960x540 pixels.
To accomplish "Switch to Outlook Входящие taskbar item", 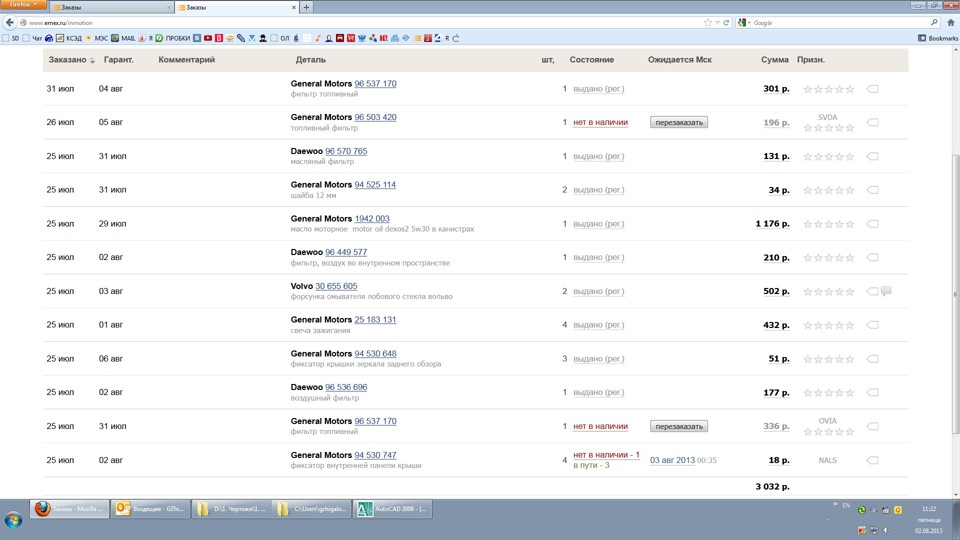I will 150,509.
